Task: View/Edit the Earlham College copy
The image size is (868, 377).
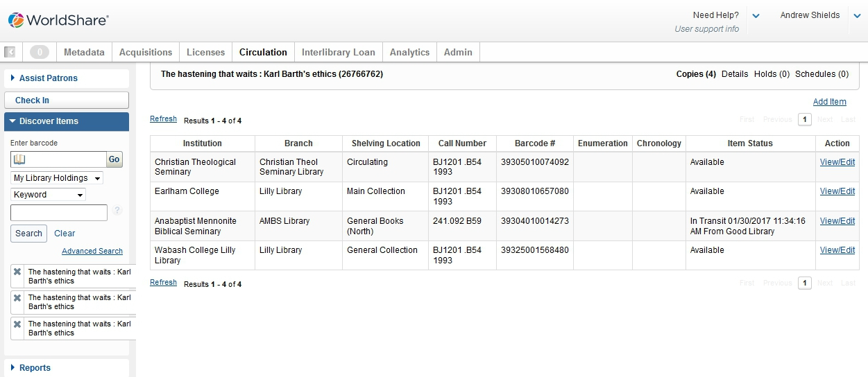Action: [837, 191]
